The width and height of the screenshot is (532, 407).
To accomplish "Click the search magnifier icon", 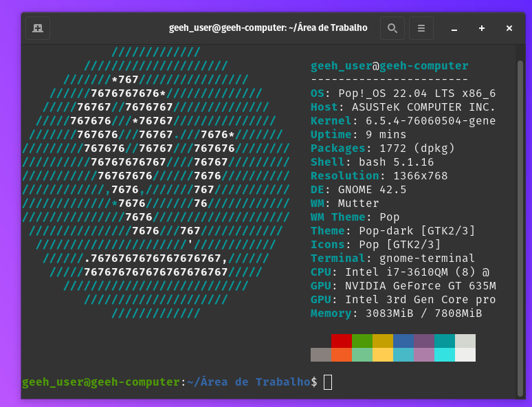I will tap(392, 28).
